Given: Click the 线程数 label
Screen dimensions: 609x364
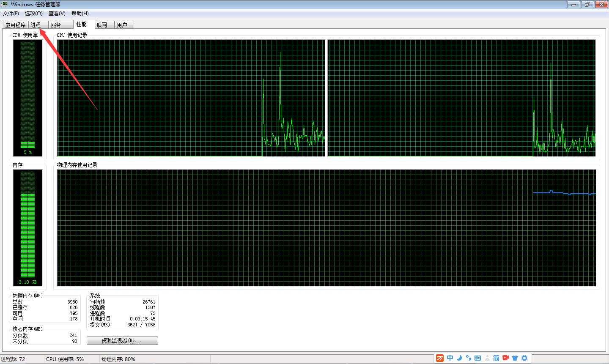Looking at the screenshot, I should [97, 307].
